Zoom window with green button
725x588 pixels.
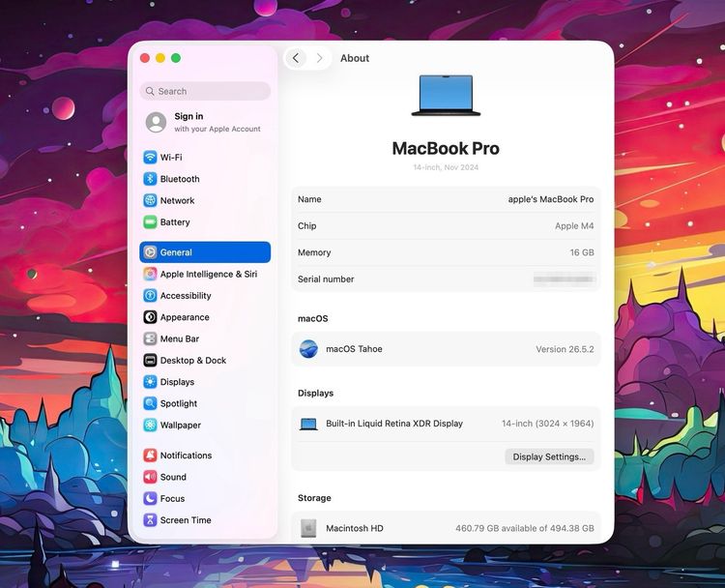[176, 58]
